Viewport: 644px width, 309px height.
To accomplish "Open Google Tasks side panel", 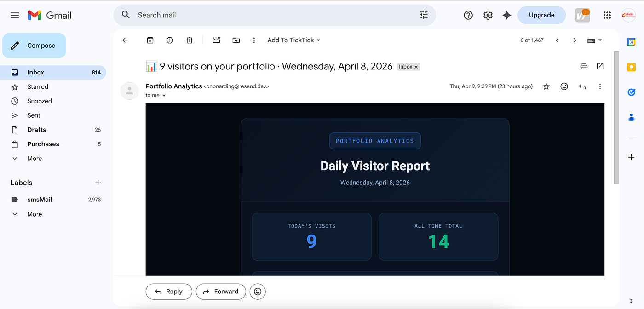I will click(631, 92).
